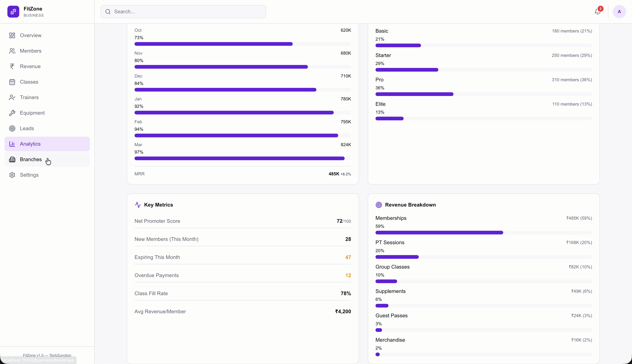This screenshot has width=632, height=364.
Task: Click the search magnifier icon
Action: [x=108, y=11]
